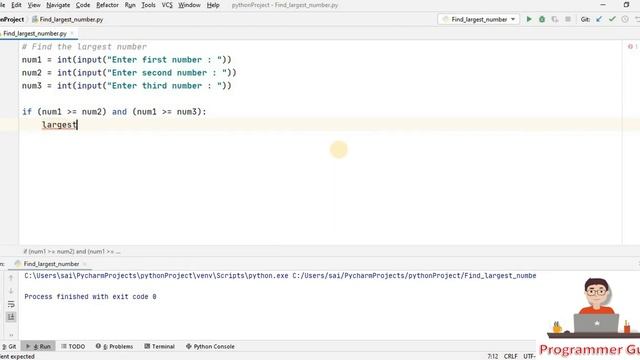Viewport: 640px width, 360px height.
Task: Click the 'Enter first number' code line
Action: (x=127, y=60)
